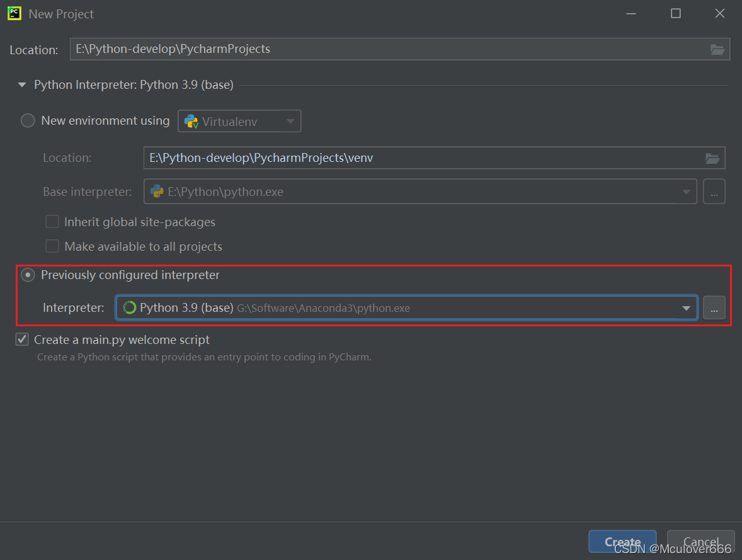This screenshot has height=560, width=742.
Task: Enable Inherit global site-packages
Action: 52,222
